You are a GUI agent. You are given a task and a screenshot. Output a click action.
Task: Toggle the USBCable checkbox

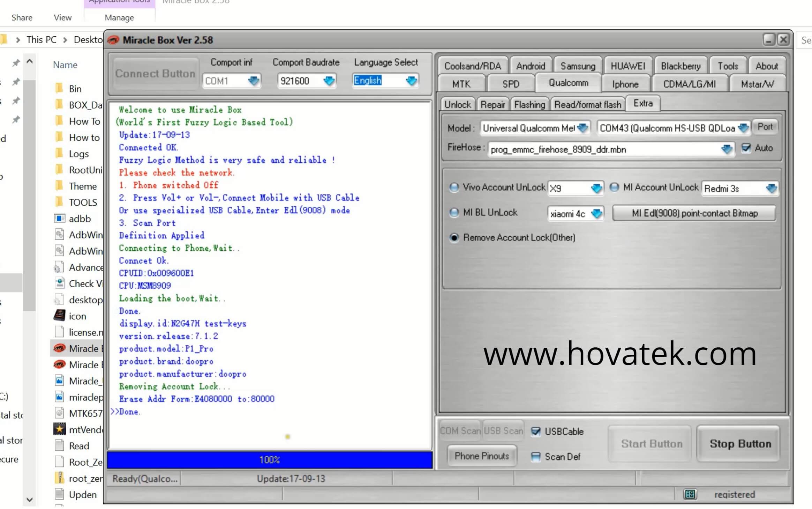click(535, 431)
